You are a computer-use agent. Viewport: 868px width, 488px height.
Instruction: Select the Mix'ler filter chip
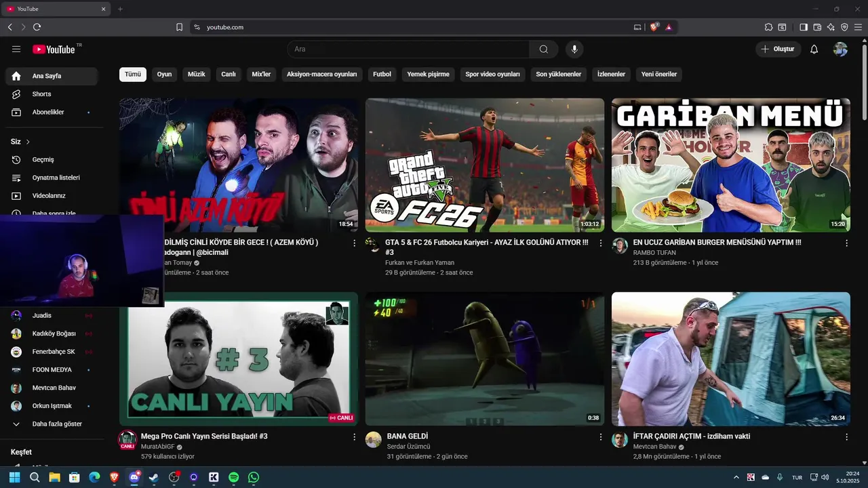(x=261, y=75)
